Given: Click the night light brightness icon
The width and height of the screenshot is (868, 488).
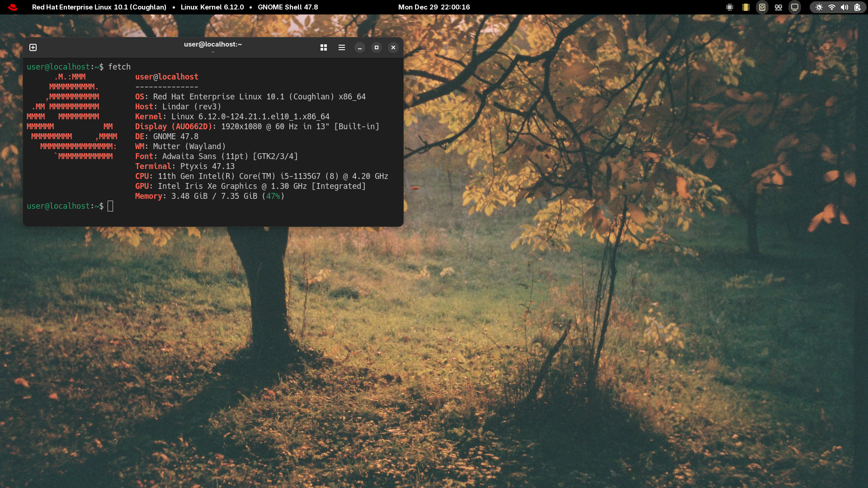Looking at the screenshot, I should pos(819,7).
